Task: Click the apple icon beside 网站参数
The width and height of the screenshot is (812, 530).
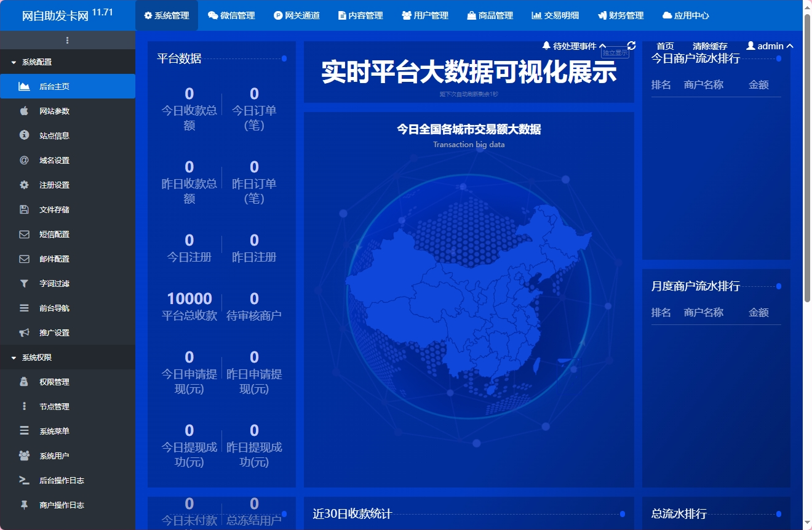Action: pyautogui.click(x=24, y=111)
